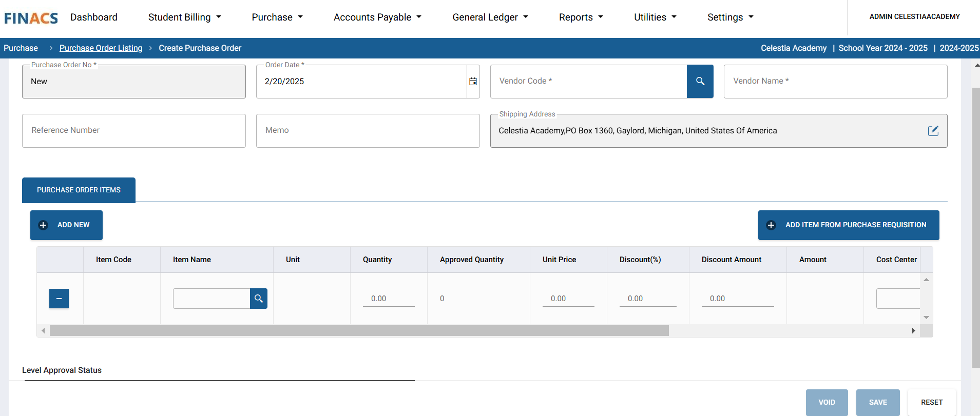Open the Admin CelestiaAcademy user menu

pyautogui.click(x=914, y=17)
